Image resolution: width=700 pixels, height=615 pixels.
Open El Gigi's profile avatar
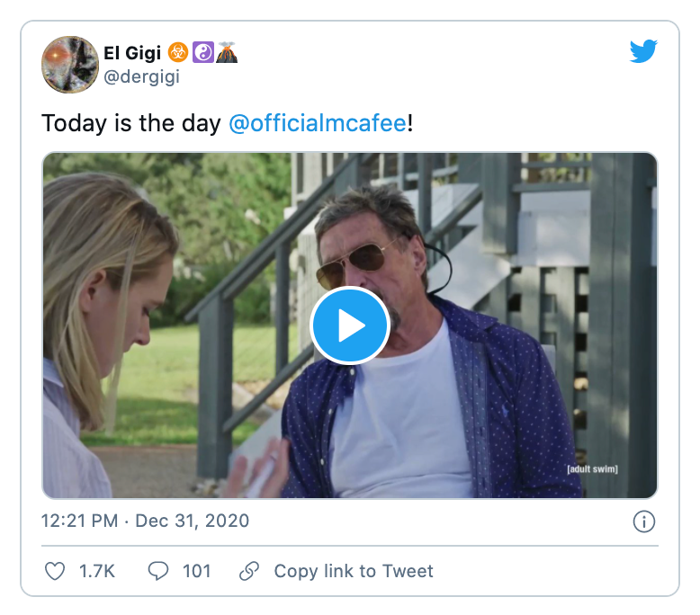pyautogui.click(x=70, y=65)
